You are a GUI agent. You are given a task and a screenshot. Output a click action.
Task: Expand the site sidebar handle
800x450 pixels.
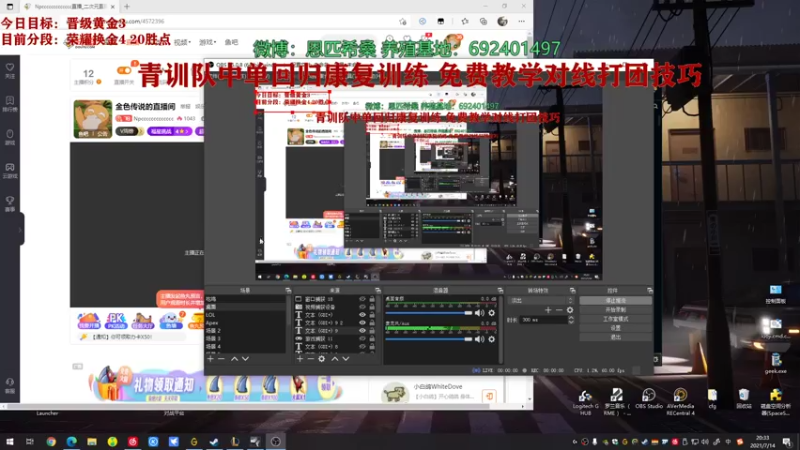click(20, 230)
